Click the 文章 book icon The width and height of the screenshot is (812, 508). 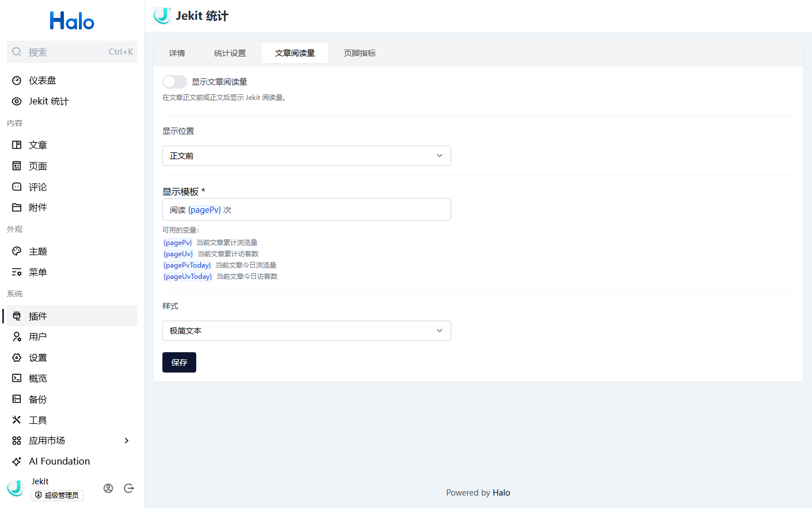17,145
